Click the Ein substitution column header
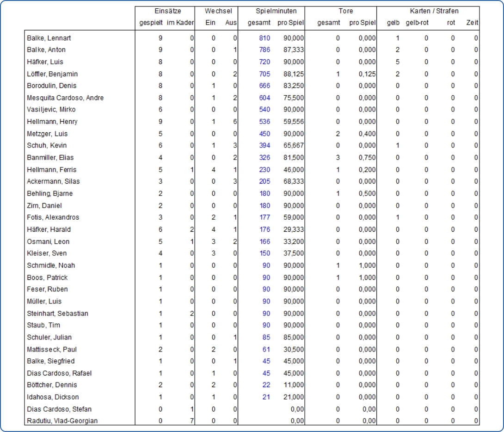 pyautogui.click(x=210, y=23)
